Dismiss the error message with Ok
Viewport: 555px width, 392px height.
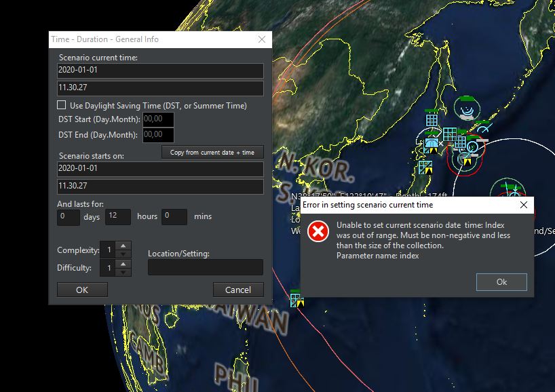501,282
